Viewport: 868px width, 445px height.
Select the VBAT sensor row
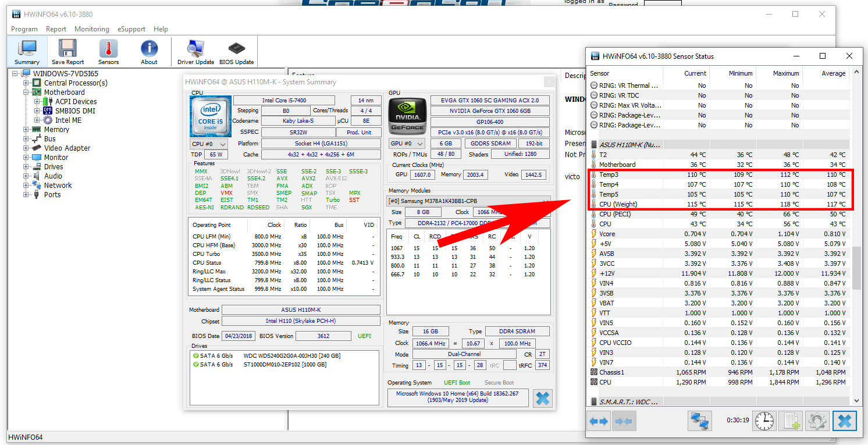(x=718, y=303)
